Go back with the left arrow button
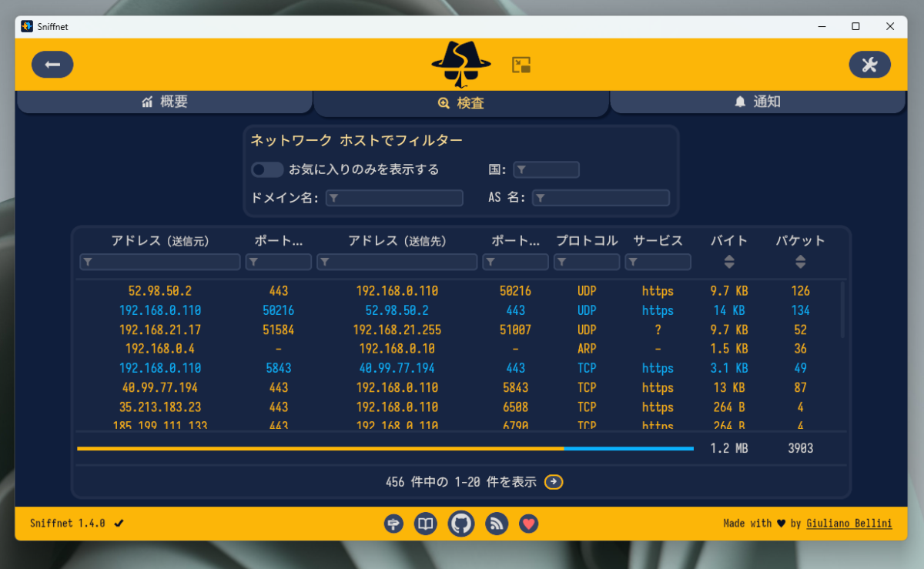924x569 pixels. coord(52,65)
